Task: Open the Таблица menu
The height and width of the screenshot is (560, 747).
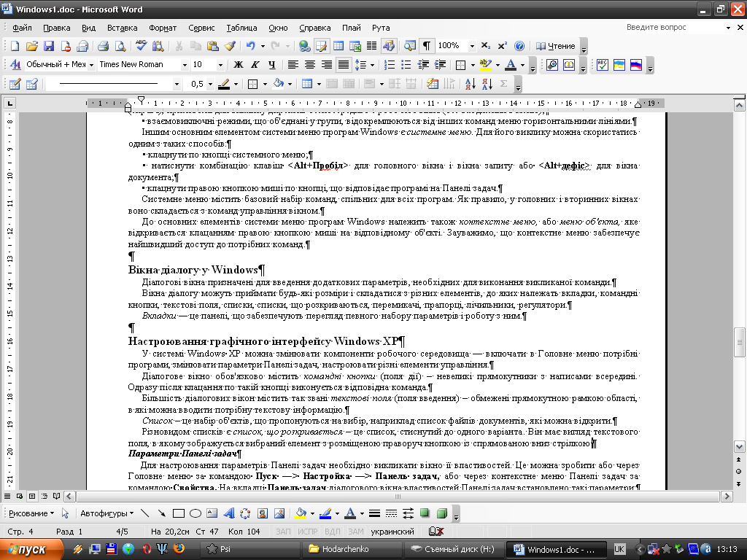Action: [x=241, y=28]
